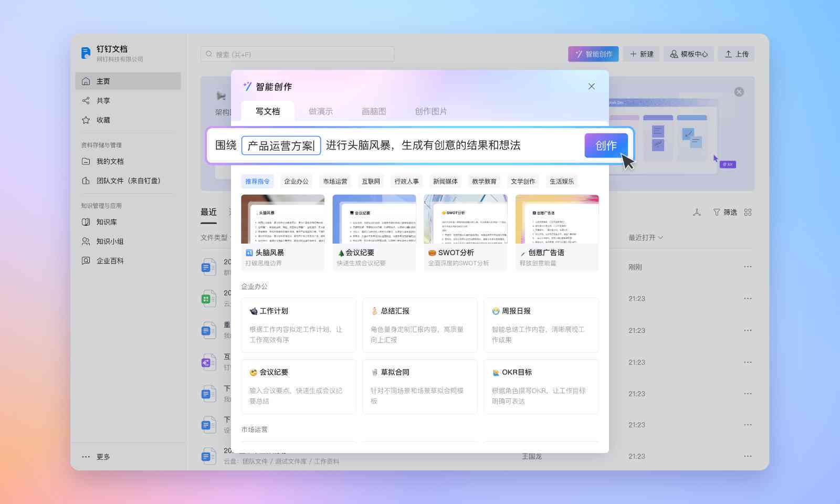This screenshot has height=504, width=840.
Task: Select the 互联网 category chip
Action: click(371, 181)
